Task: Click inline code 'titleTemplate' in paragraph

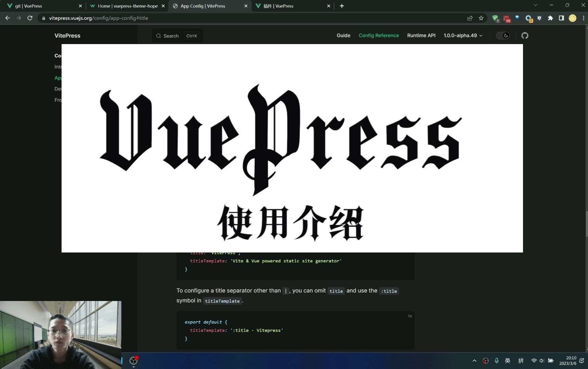Action: (222, 301)
